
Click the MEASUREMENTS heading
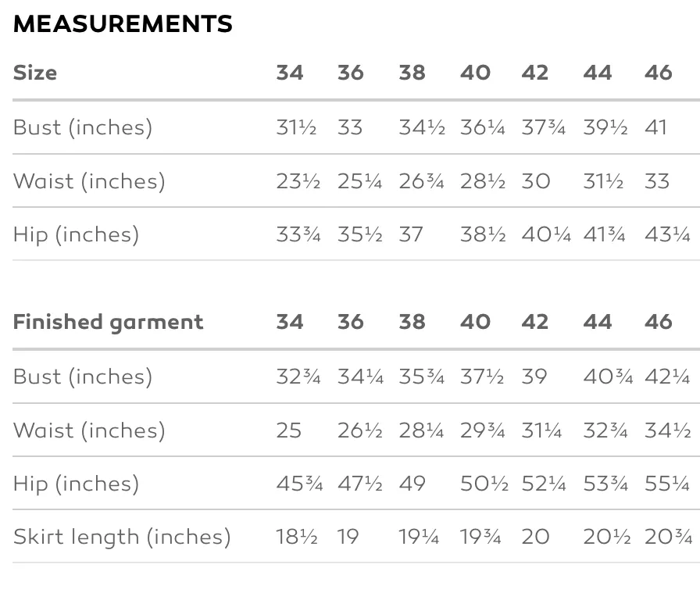[123, 23]
